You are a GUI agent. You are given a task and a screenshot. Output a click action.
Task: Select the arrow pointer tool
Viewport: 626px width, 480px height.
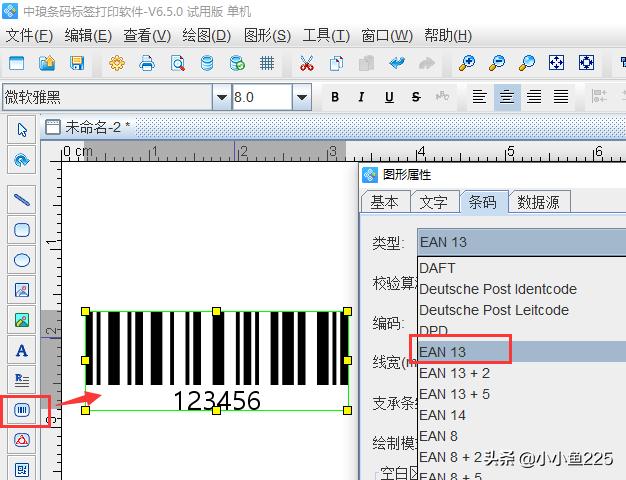coord(22,130)
